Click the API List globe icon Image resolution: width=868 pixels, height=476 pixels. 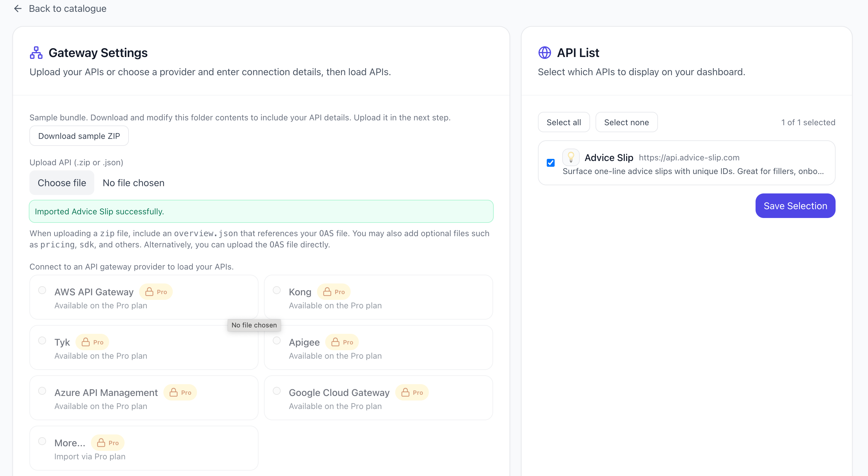(544, 53)
